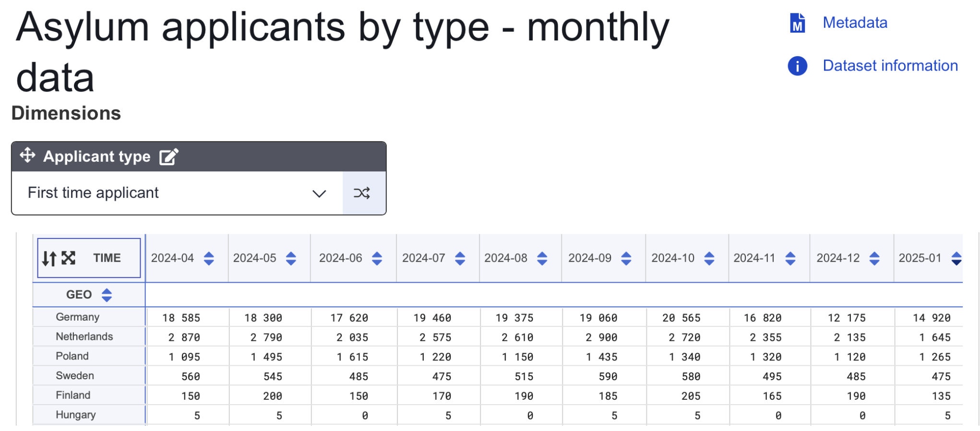Click Sweden's 2024-04 value 560

pos(191,377)
